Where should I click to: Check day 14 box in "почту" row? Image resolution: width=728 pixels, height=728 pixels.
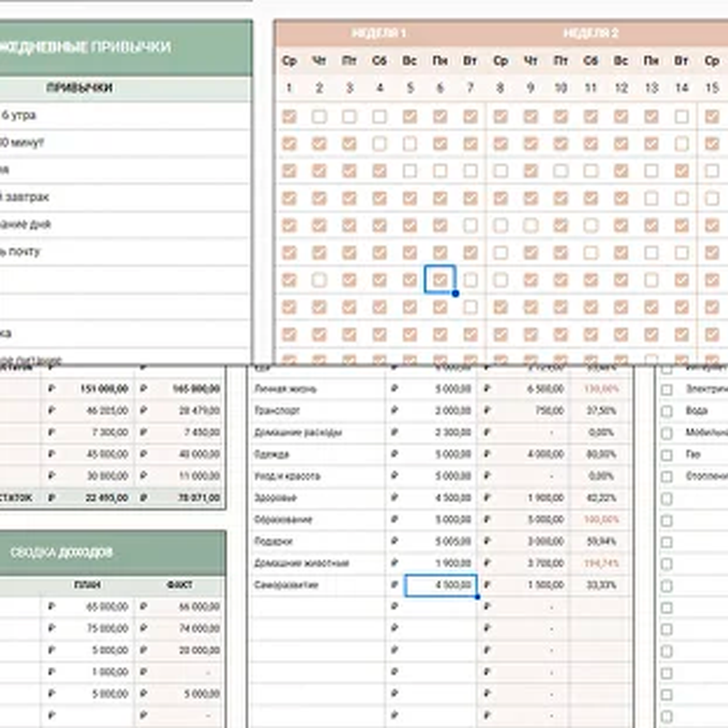click(681, 253)
